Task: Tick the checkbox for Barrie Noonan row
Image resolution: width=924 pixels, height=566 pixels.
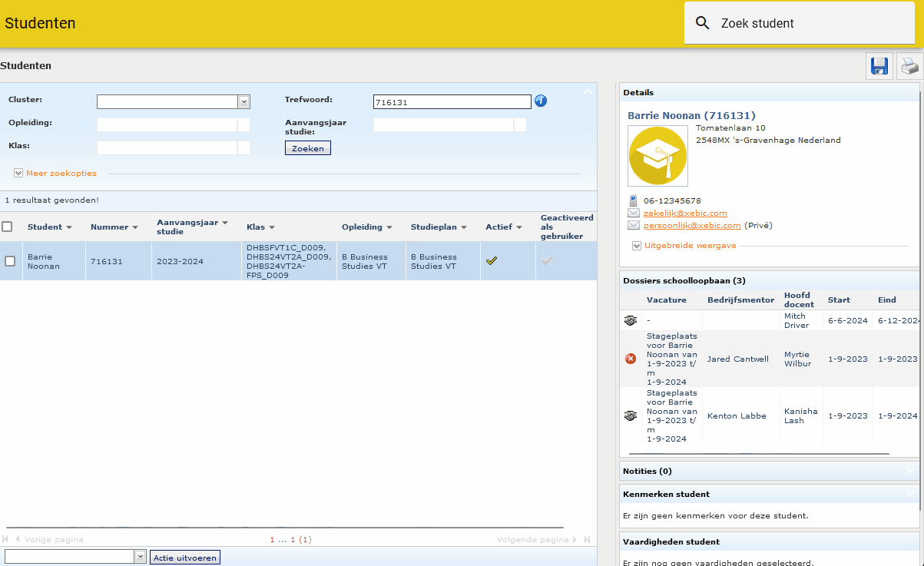Action: (x=10, y=261)
